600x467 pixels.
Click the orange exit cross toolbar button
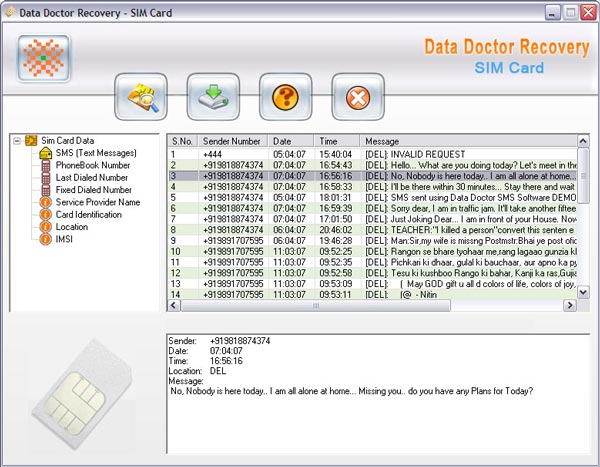(358, 97)
